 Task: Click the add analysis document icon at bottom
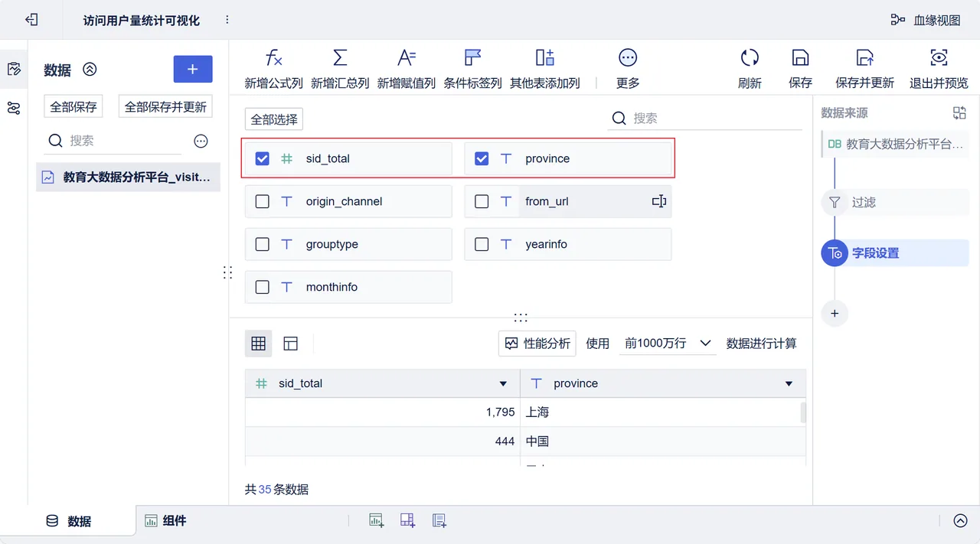pos(439,521)
